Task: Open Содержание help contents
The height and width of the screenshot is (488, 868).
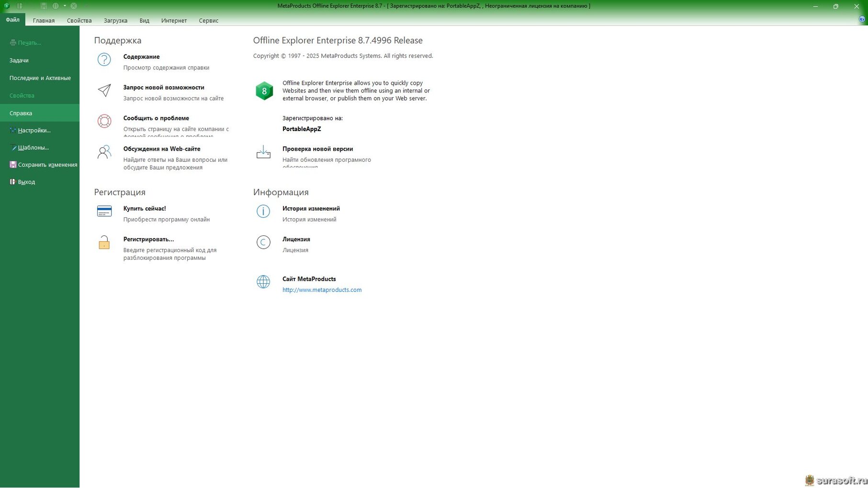Action: click(x=141, y=56)
